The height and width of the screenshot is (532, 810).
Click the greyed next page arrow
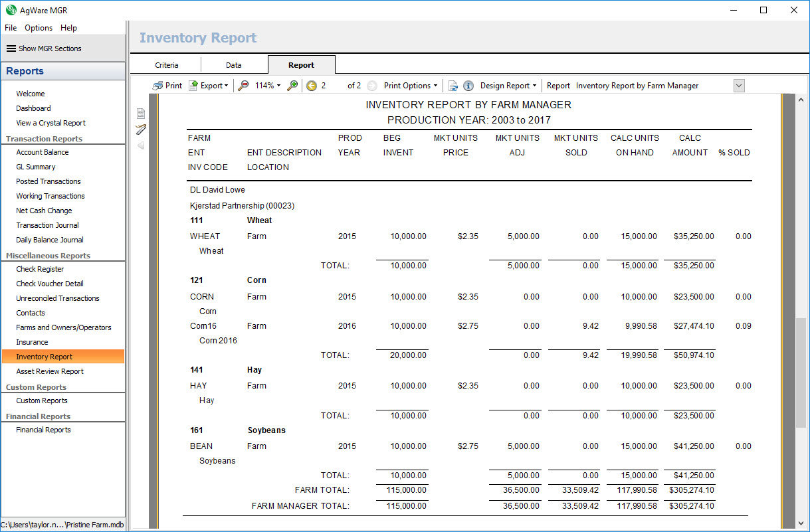click(x=372, y=86)
